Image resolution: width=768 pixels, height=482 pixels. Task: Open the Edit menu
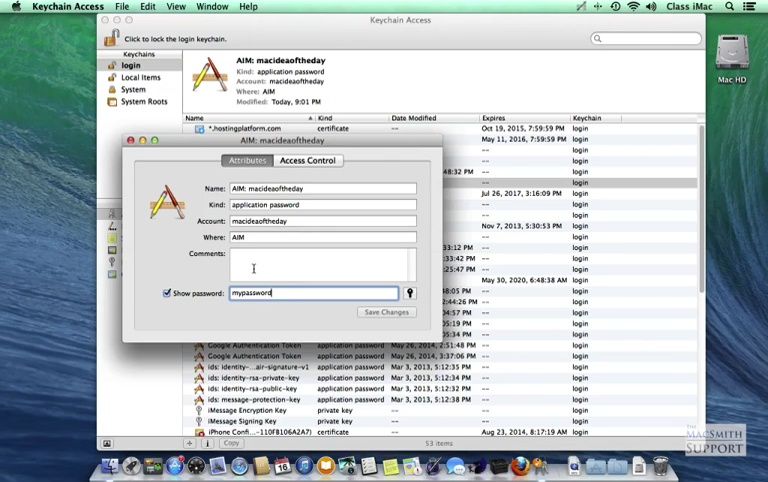147,6
